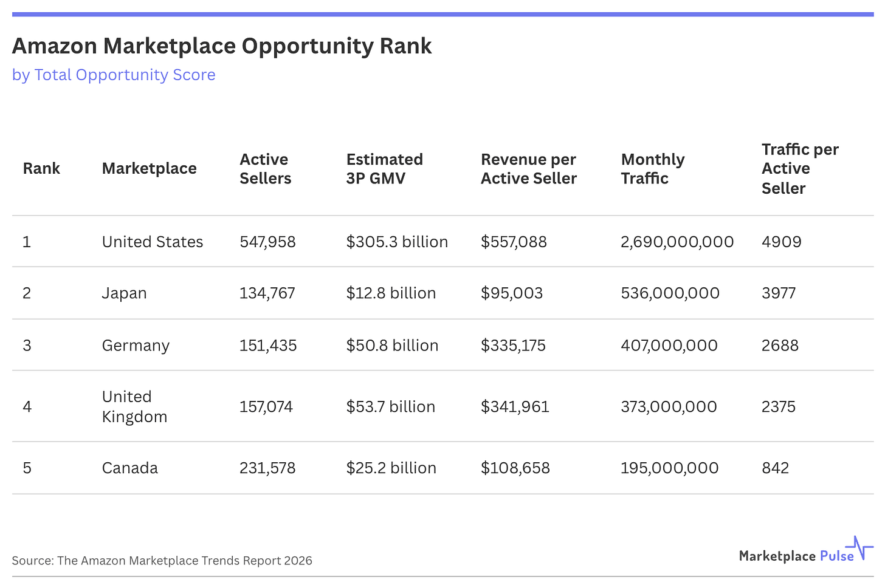This screenshot has height=588, width=885.
Task: Click the 'Rank' column header
Action: pos(41,168)
